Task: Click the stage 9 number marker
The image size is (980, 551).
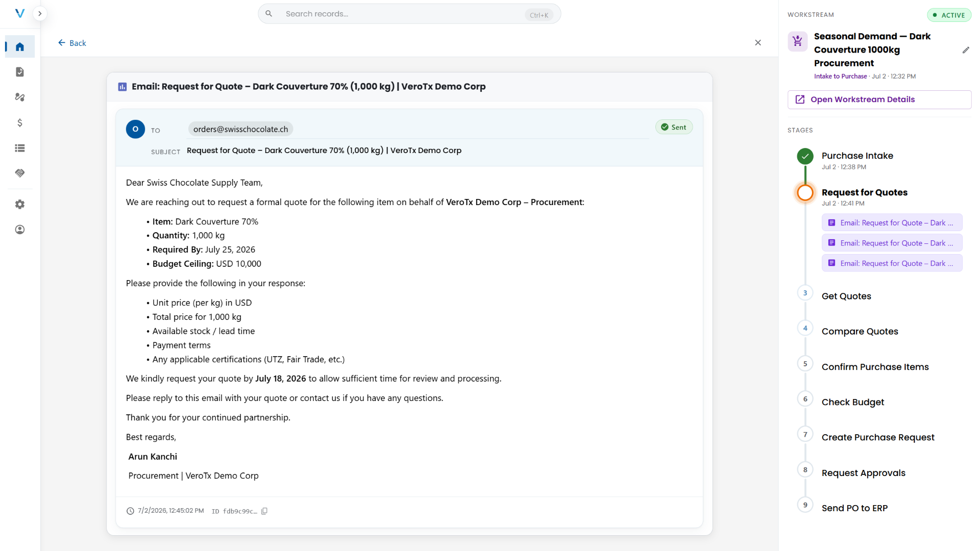Action: point(805,505)
